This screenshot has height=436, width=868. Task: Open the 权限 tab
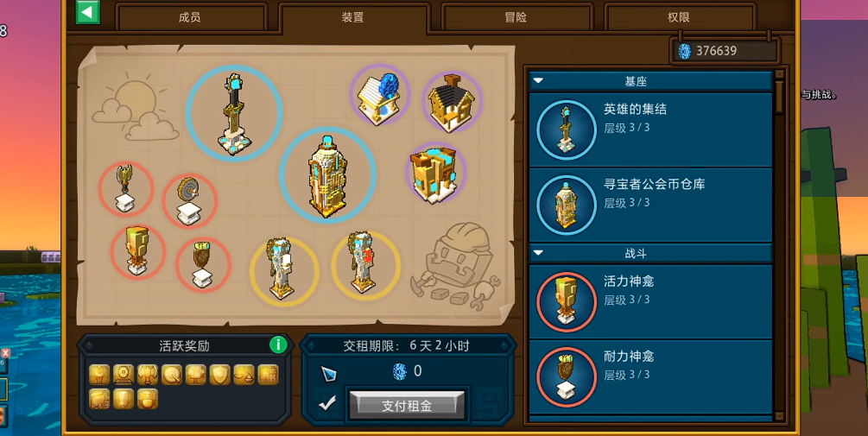pos(679,17)
